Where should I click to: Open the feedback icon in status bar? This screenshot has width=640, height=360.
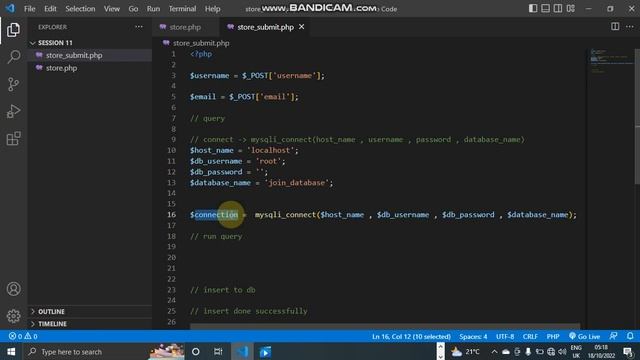click(x=613, y=336)
